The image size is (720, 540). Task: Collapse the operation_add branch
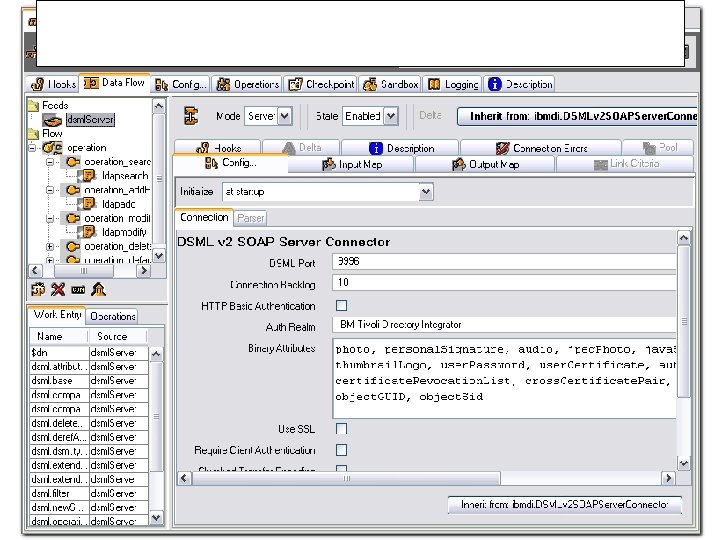click(x=50, y=190)
